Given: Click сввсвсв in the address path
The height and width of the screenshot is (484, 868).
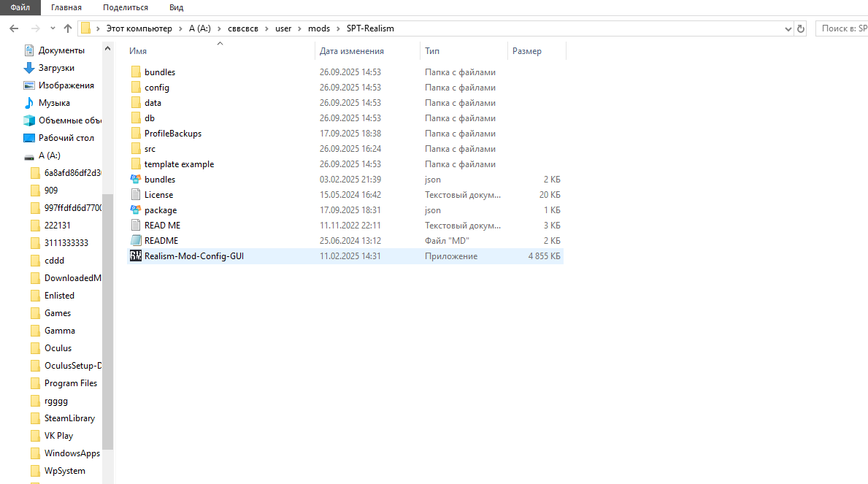Looking at the screenshot, I should point(243,28).
